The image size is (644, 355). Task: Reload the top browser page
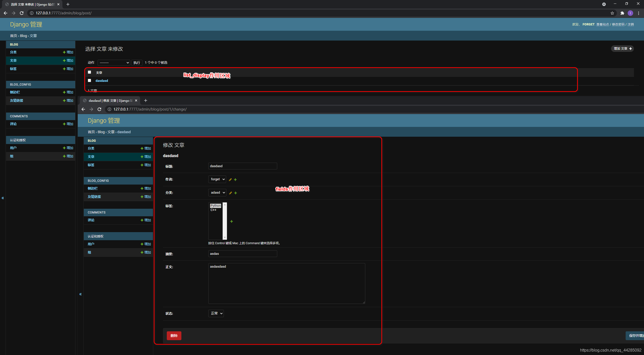point(22,13)
